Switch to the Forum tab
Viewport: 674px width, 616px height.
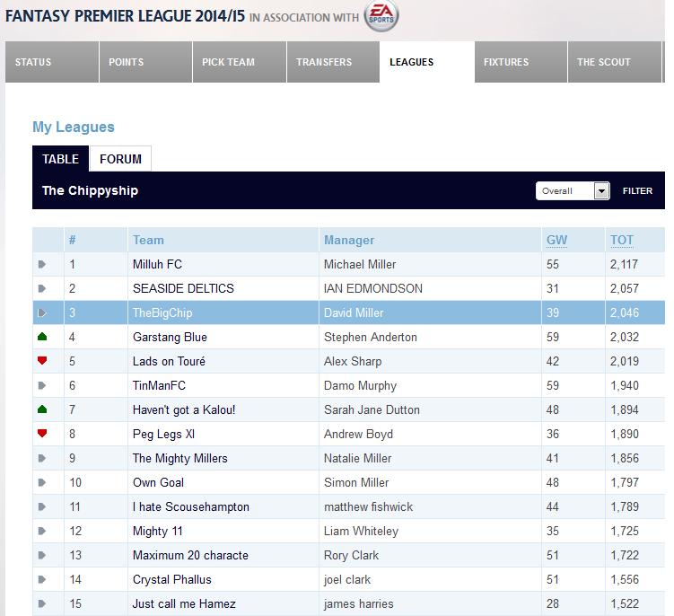pyautogui.click(x=121, y=159)
